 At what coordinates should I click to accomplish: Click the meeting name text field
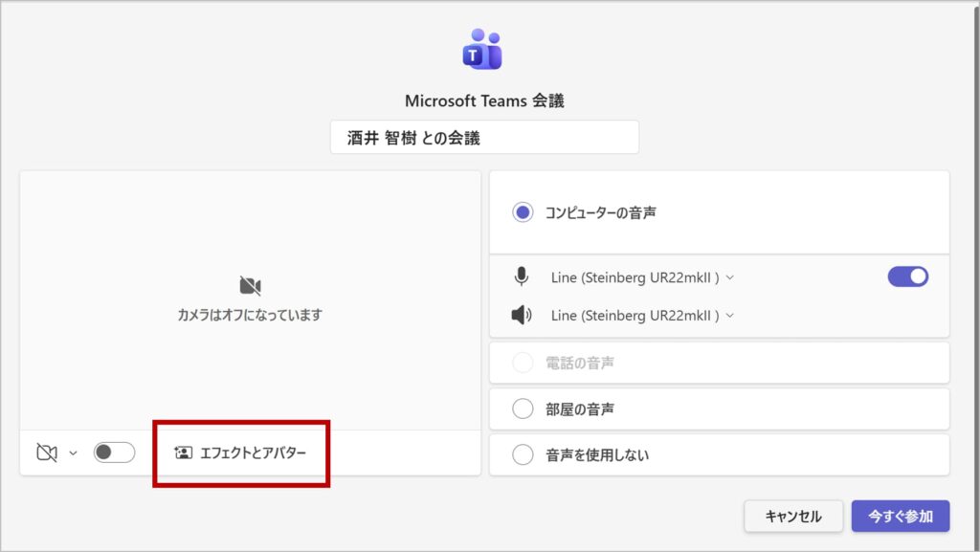(x=484, y=137)
